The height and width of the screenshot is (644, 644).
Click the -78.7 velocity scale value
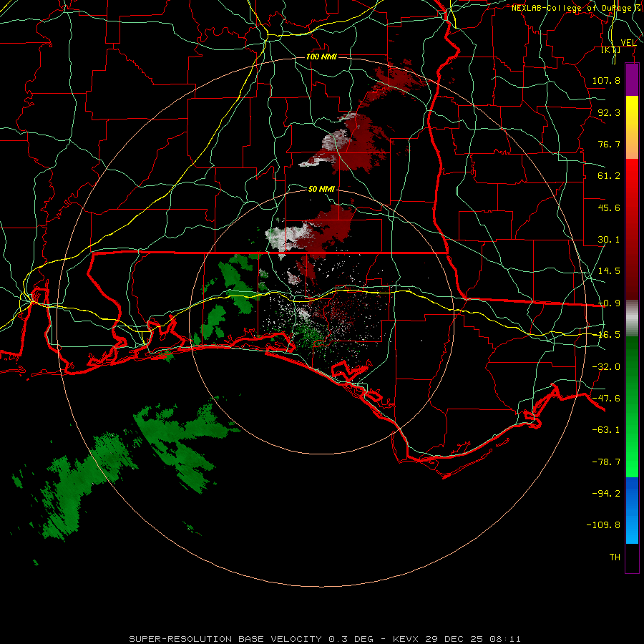tap(606, 462)
